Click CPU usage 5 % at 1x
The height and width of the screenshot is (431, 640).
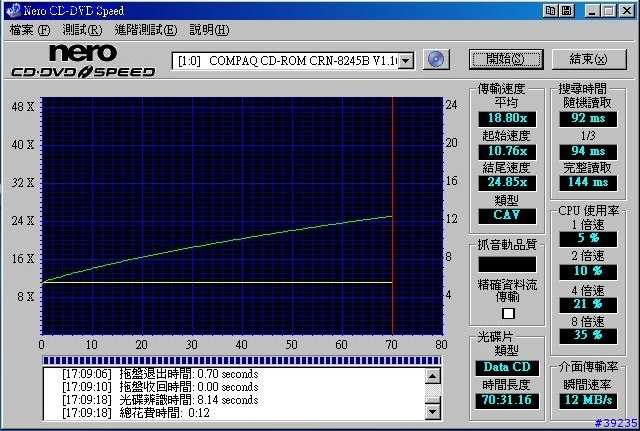(x=588, y=238)
